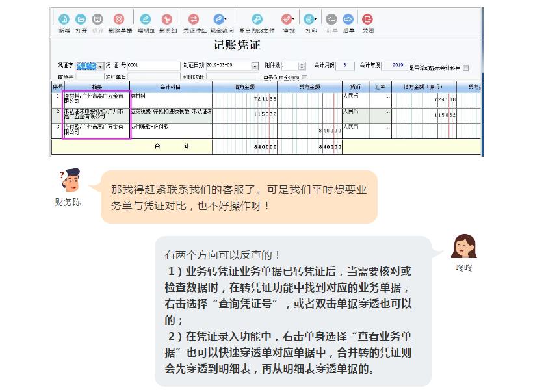
Task: Click the 增明细 add detail icon
Action: coord(146,20)
